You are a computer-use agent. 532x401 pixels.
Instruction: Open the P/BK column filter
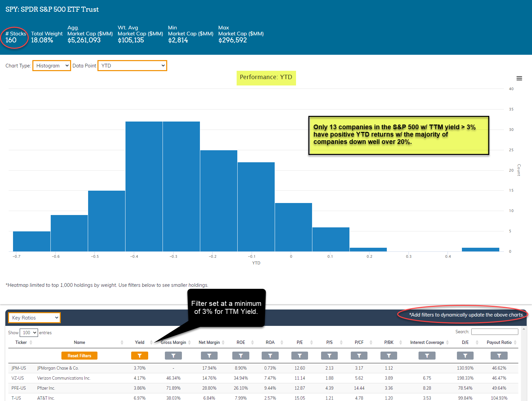[389, 356]
